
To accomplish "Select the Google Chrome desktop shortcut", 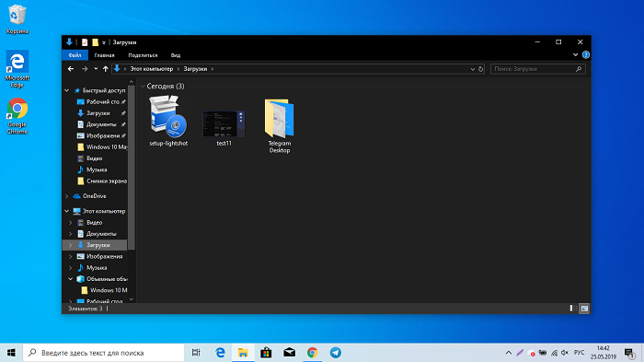I will (x=17, y=116).
